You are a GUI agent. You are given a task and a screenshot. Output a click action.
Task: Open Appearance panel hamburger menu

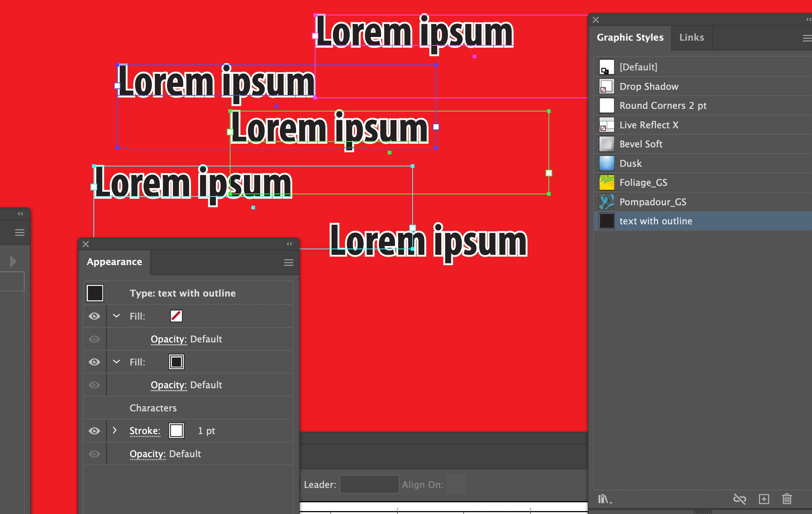288,262
